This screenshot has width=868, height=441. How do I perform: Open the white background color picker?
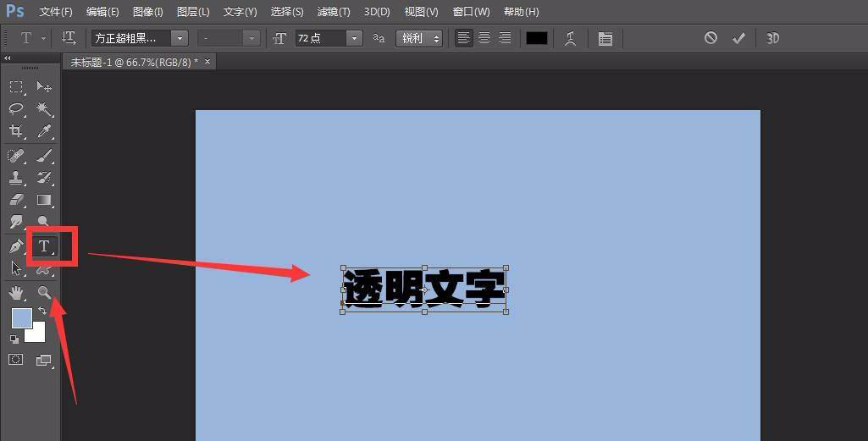point(39,335)
